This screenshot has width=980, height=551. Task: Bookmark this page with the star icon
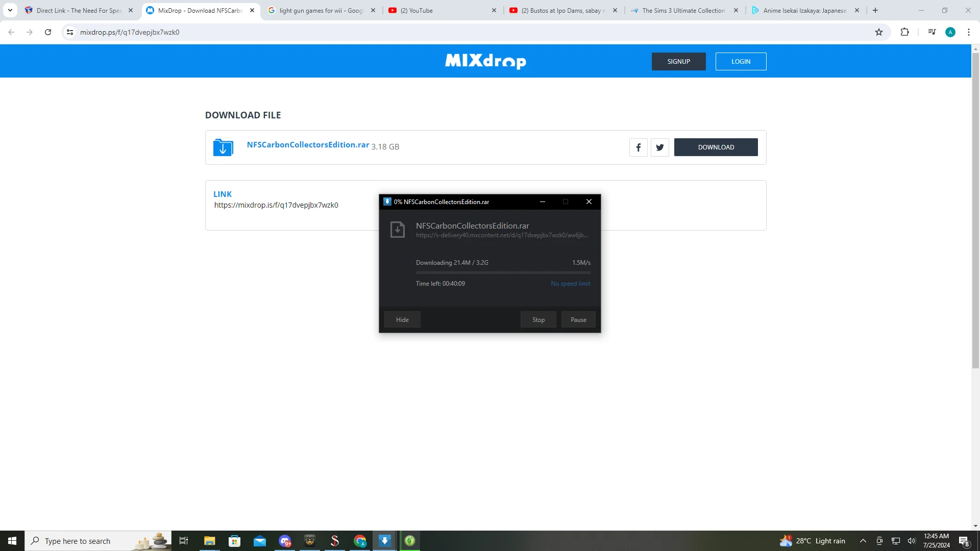click(x=879, y=32)
